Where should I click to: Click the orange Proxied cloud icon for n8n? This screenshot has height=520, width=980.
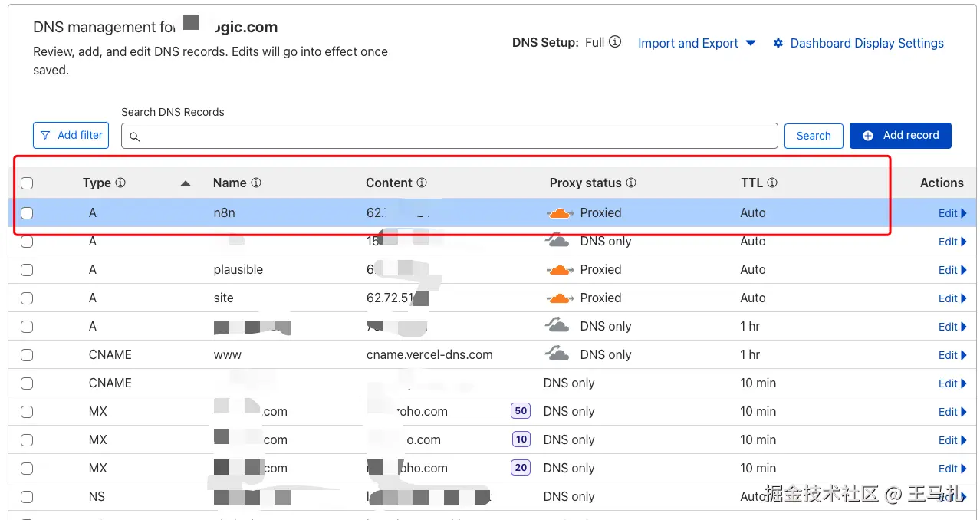click(560, 213)
